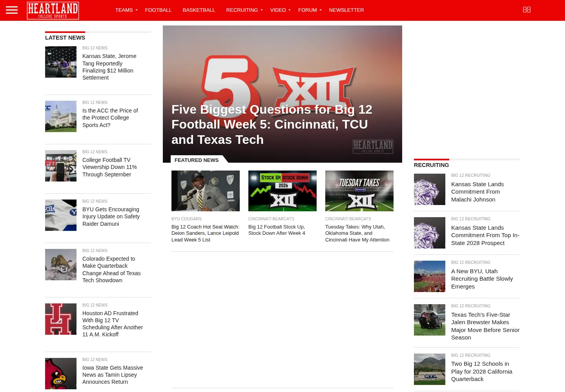Click the Iowa State cardinal logo thumbnail
Screen dimensions: 565x392
61,374
